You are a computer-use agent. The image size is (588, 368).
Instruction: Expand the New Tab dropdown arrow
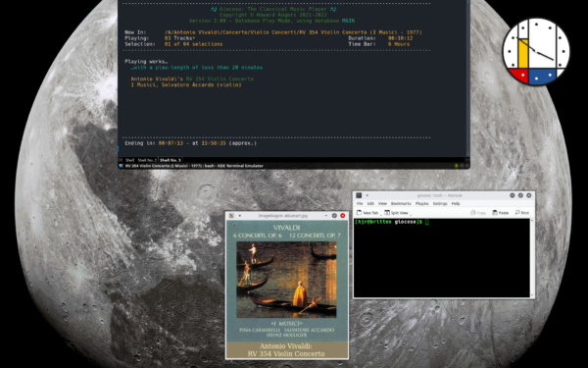(380, 214)
